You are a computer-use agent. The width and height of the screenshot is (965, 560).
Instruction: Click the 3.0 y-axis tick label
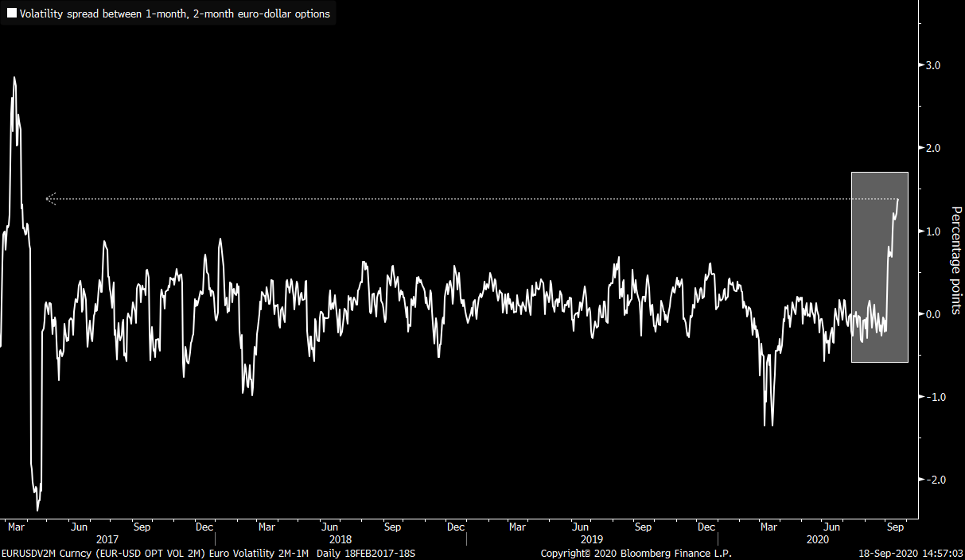click(x=933, y=65)
